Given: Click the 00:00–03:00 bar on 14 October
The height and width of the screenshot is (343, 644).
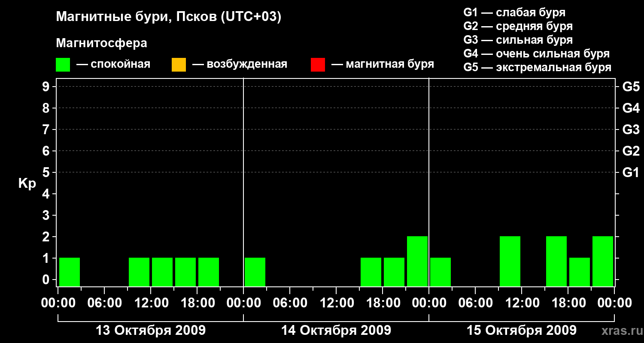Looking at the screenshot, I should point(255,272).
